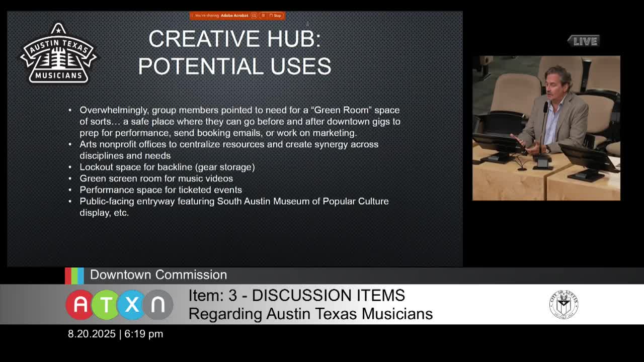Click "Item: 3 - DISCUSSION ITEMS" caption

(x=297, y=296)
